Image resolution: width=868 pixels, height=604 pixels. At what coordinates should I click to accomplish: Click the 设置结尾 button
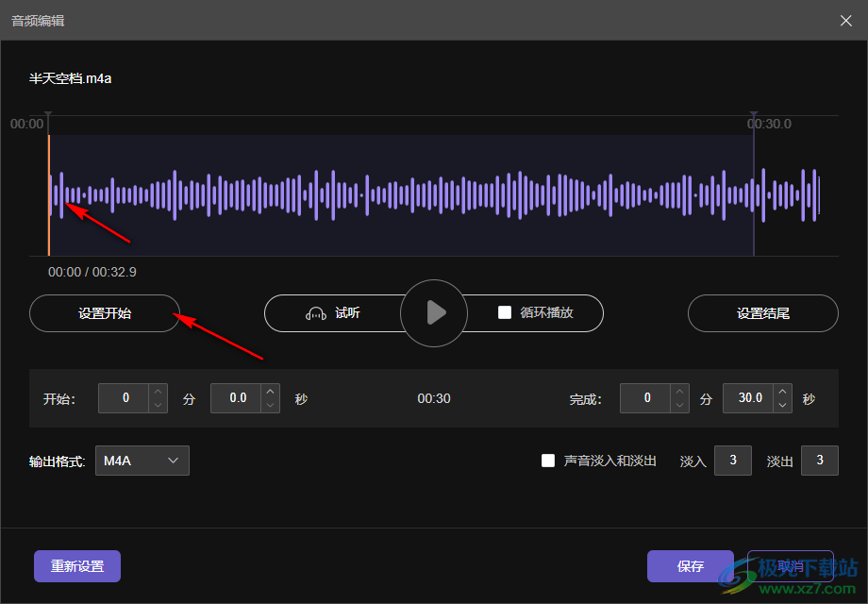pyautogui.click(x=762, y=313)
